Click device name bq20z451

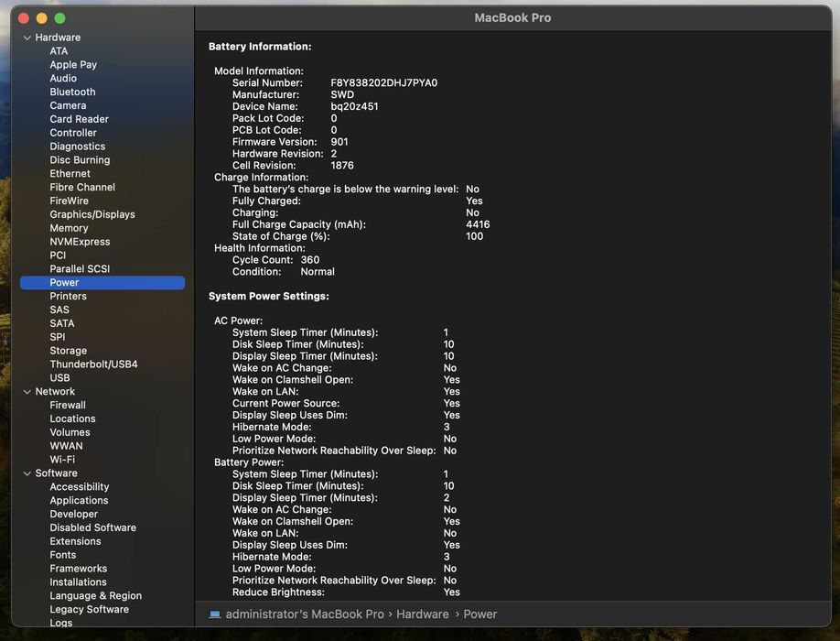click(354, 106)
